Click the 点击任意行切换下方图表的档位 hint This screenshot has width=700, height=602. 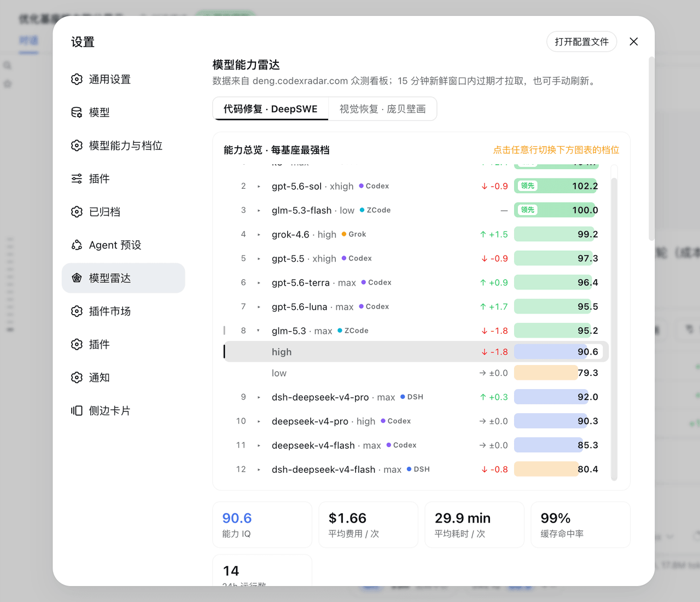tap(556, 150)
